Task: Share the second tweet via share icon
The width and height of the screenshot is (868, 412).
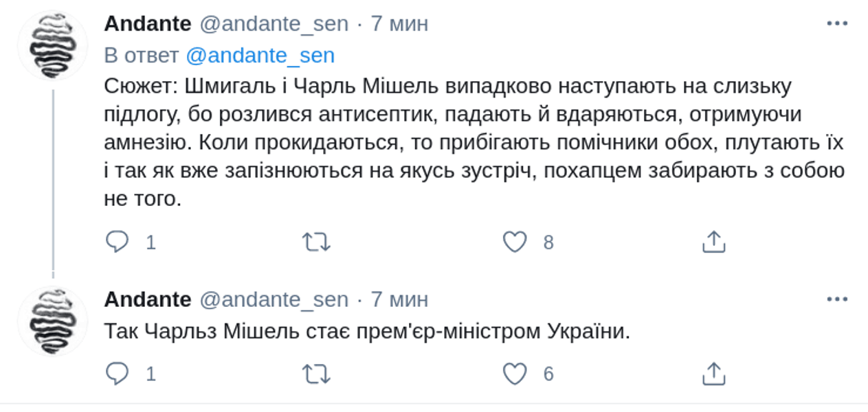Action: click(713, 374)
